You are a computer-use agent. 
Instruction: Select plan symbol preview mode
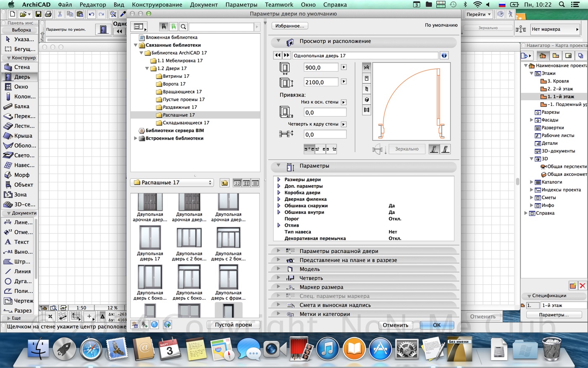[x=367, y=67]
